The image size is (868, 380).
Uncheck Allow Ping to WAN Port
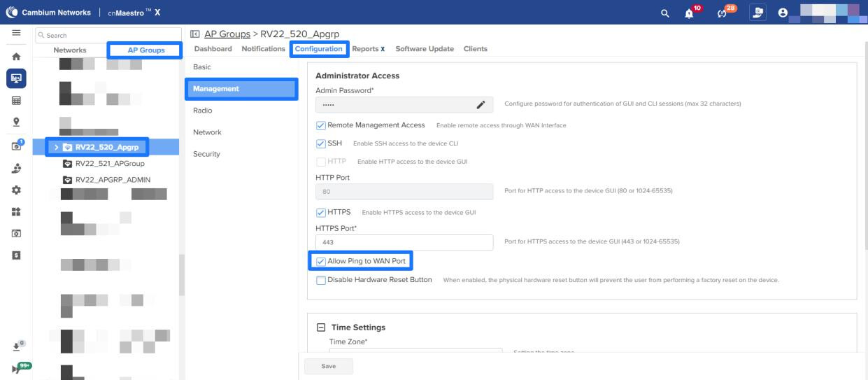point(321,262)
